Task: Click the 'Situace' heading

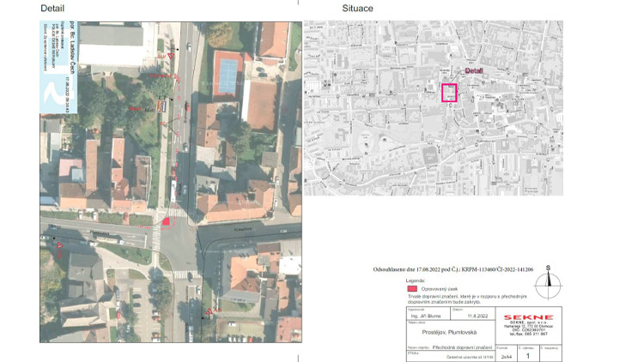Action: click(x=358, y=9)
